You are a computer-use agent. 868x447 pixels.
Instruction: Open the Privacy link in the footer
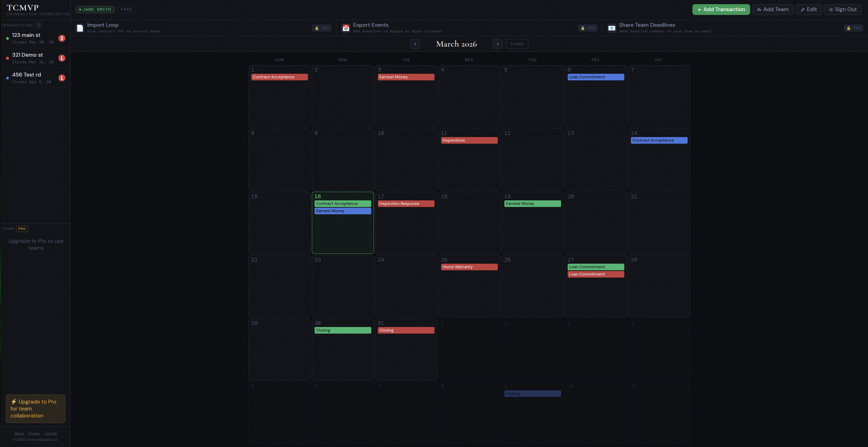point(34,433)
